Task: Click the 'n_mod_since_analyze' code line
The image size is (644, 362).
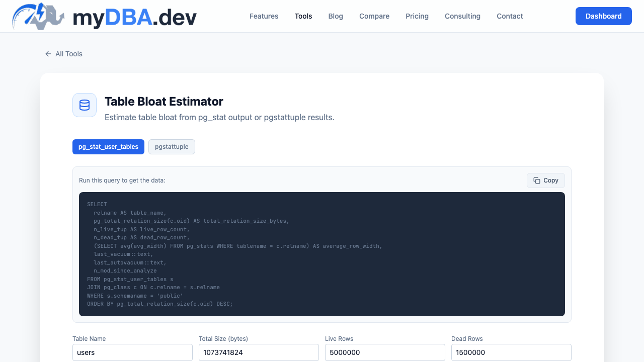Action: 125,271
